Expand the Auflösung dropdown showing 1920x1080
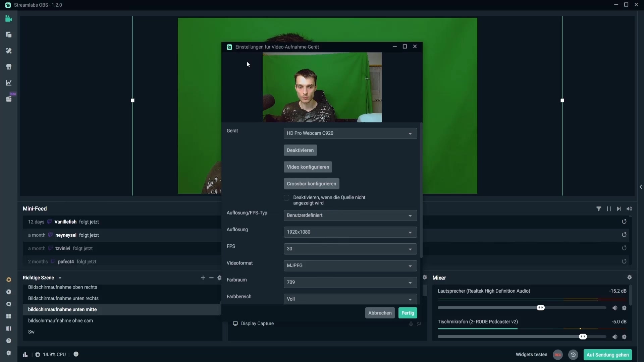This screenshot has width=644, height=362. (350, 232)
